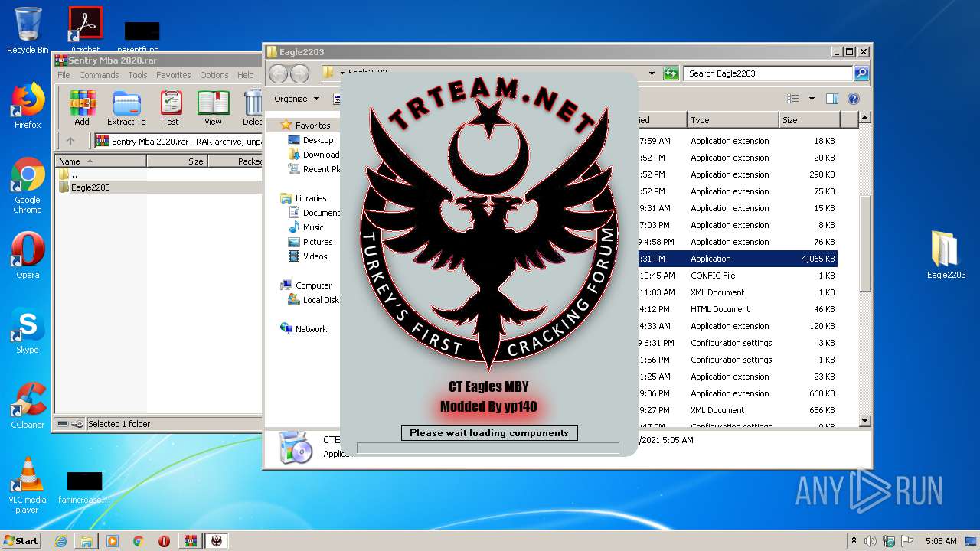This screenshot has height=551, width=980.
Task: Sort WinRAR list by Size column
Action: coord(177,161)
